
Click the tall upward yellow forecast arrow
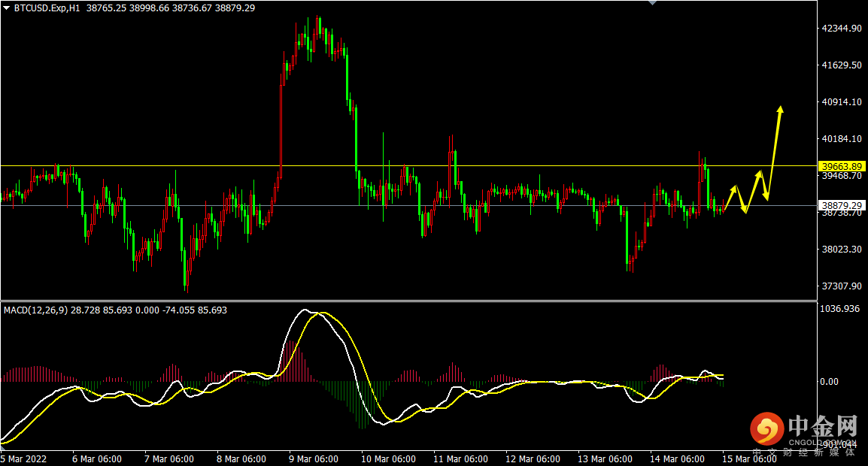pyautogui.click(x=775, y=150)
